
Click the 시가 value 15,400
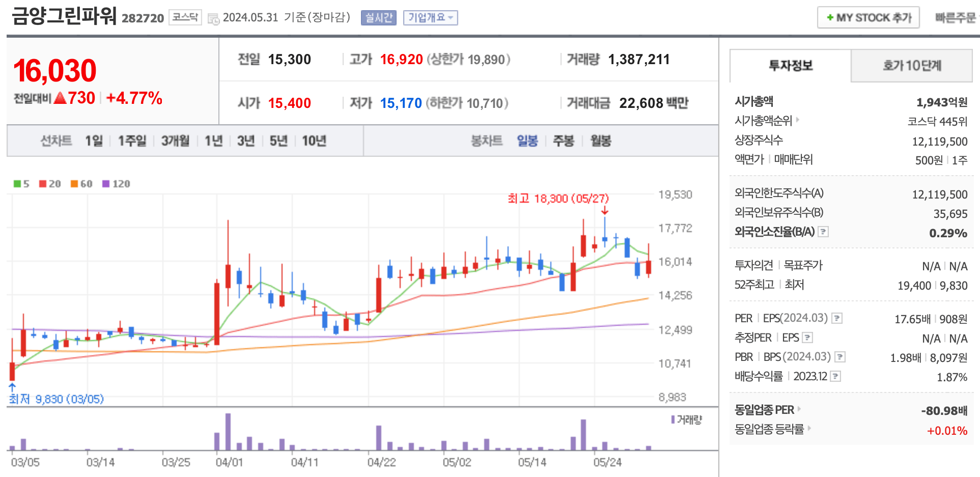[x=290, y=103]
